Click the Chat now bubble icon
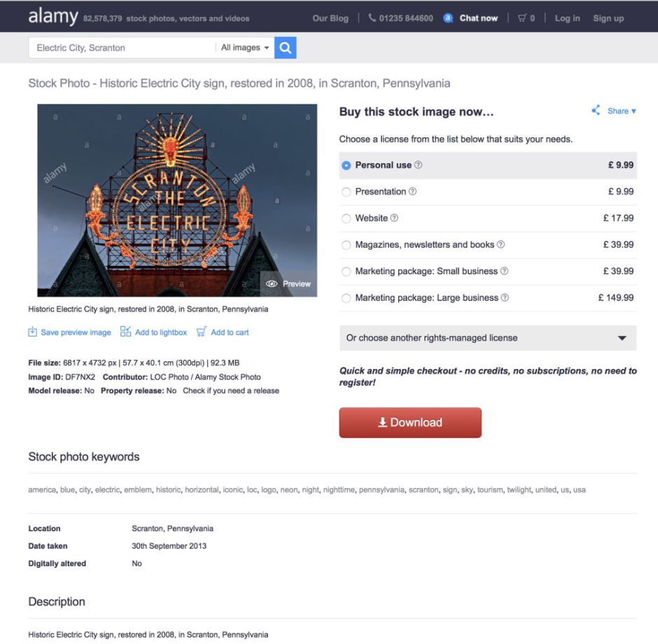 (x=448, y=18)
